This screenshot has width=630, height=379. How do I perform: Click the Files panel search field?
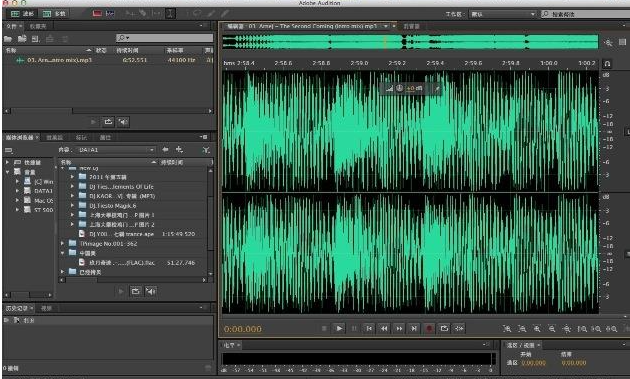[164, 38]
